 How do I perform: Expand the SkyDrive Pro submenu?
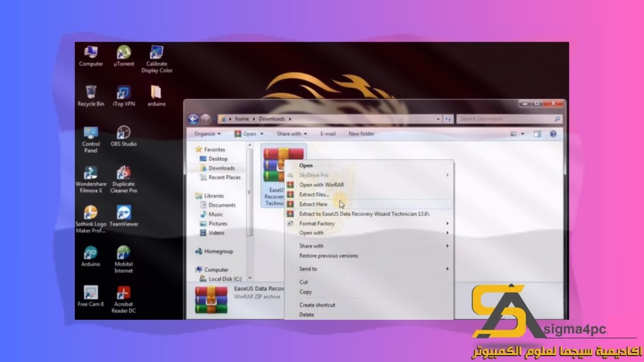tap(447, 175)
